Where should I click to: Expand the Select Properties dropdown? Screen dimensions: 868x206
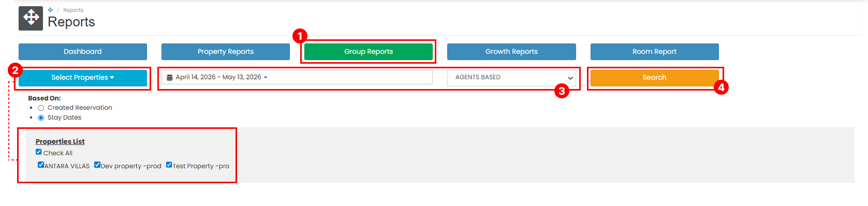tap(83, 78)
